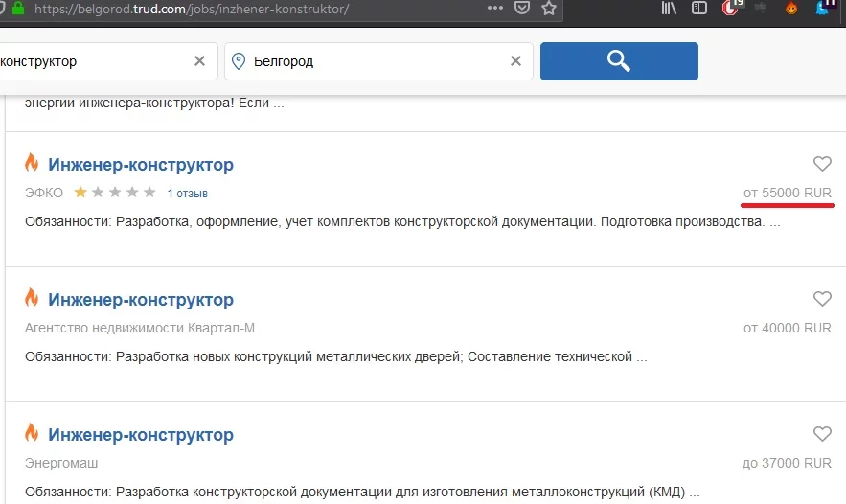
Task: Clear the job keyword field
Action: [199, 61]
